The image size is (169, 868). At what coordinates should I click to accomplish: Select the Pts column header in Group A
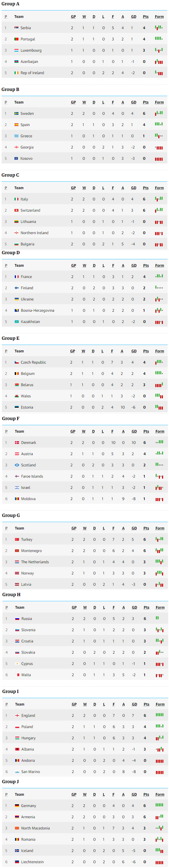146,17
